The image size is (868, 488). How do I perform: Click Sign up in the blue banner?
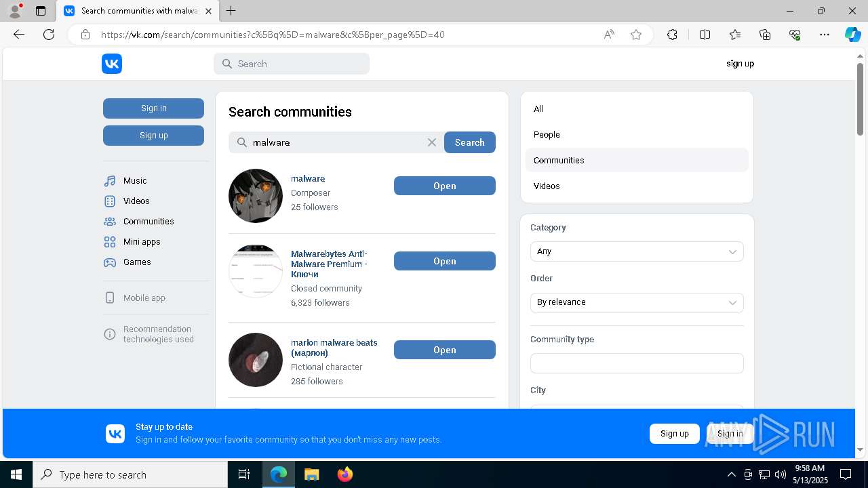click(675, 434)
